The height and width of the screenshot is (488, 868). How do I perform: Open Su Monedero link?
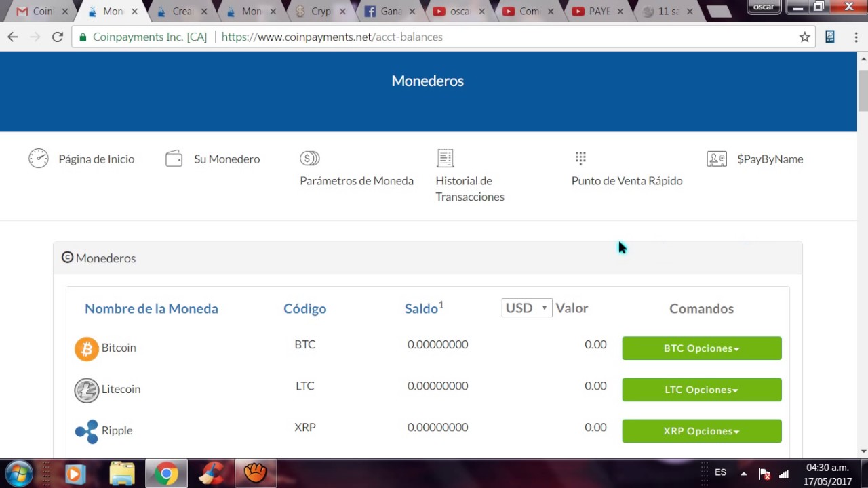[x=226, y=159]
